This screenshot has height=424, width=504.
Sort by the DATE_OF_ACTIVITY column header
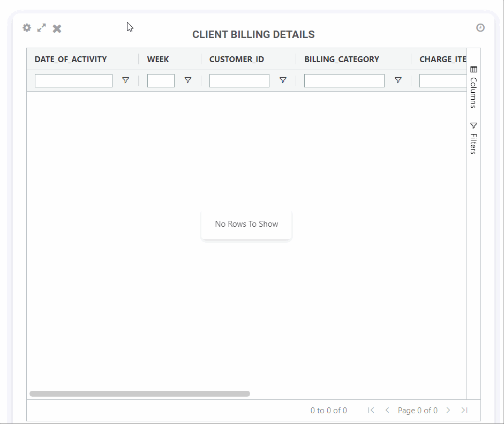point(71,59)
